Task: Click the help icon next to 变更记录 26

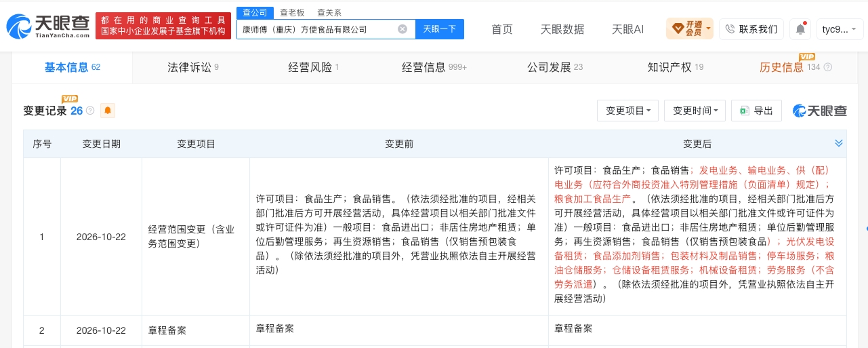Action: (90, 111)
